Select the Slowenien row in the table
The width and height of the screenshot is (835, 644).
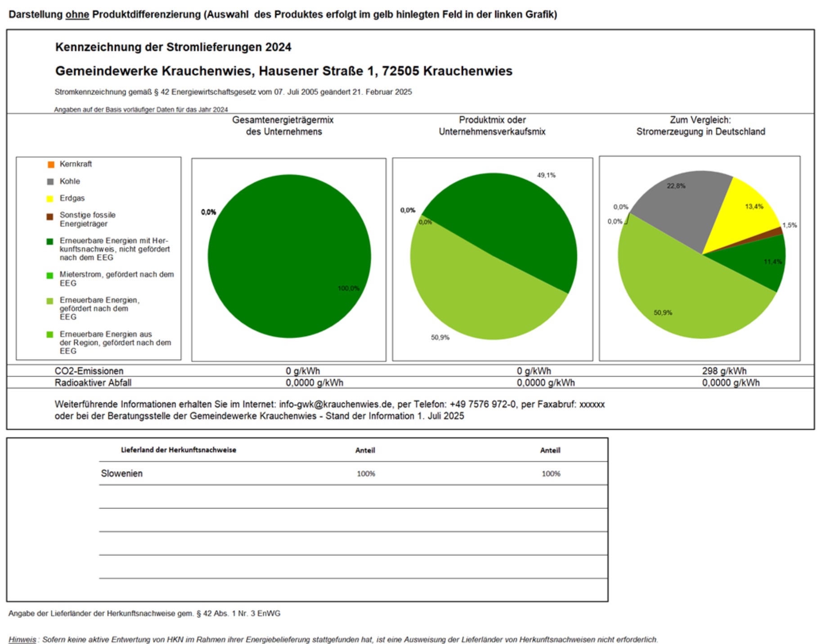(121, 473)
